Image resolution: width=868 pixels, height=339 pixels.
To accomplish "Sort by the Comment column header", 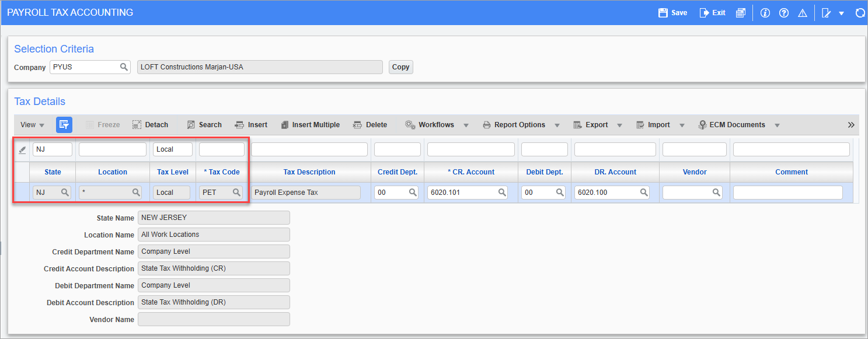I will (x=792, y=172).
